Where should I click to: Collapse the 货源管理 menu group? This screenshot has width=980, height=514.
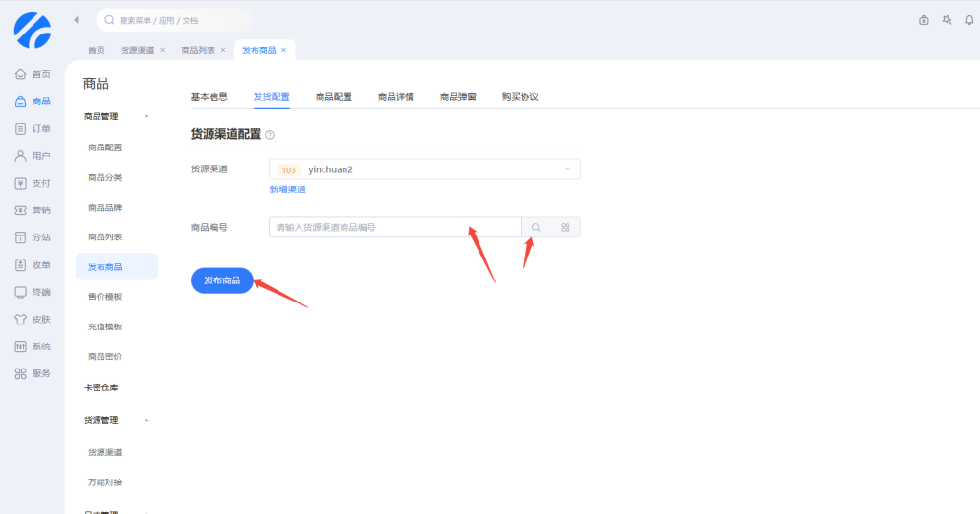[146, 420]
